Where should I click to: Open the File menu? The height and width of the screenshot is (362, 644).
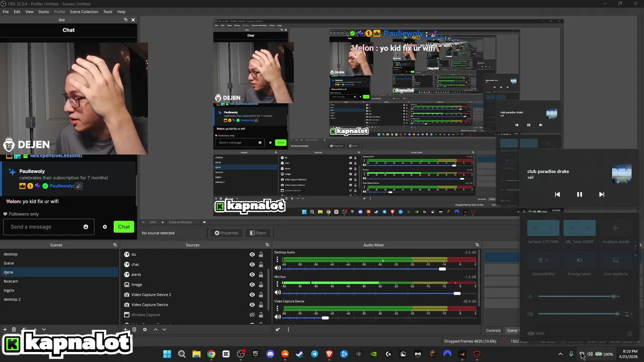tap(6, 12)
